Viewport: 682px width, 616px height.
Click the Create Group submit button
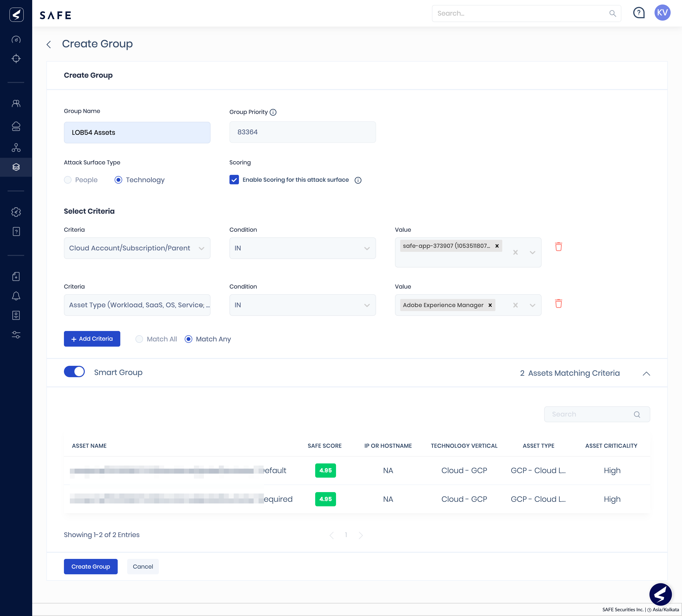coord(90,566)
